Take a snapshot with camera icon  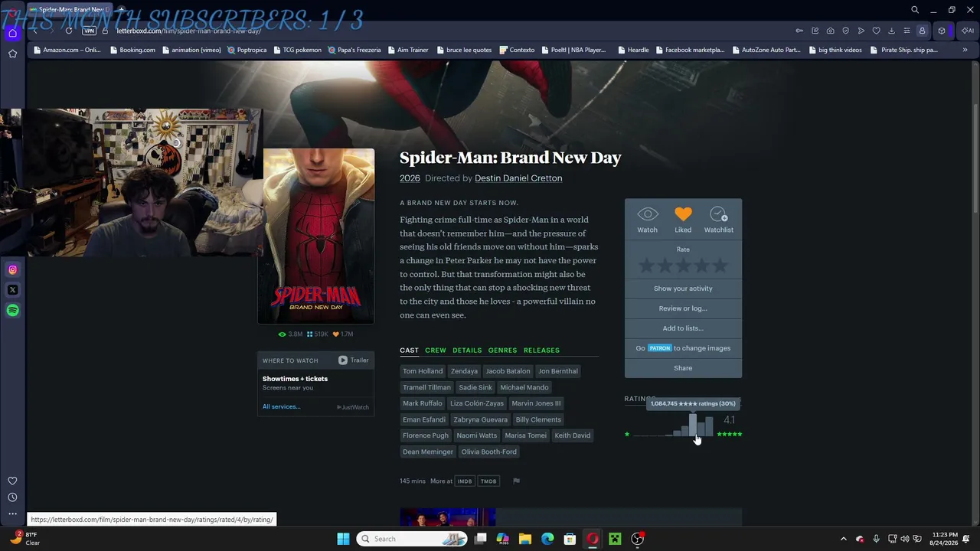tap(830, 31)
